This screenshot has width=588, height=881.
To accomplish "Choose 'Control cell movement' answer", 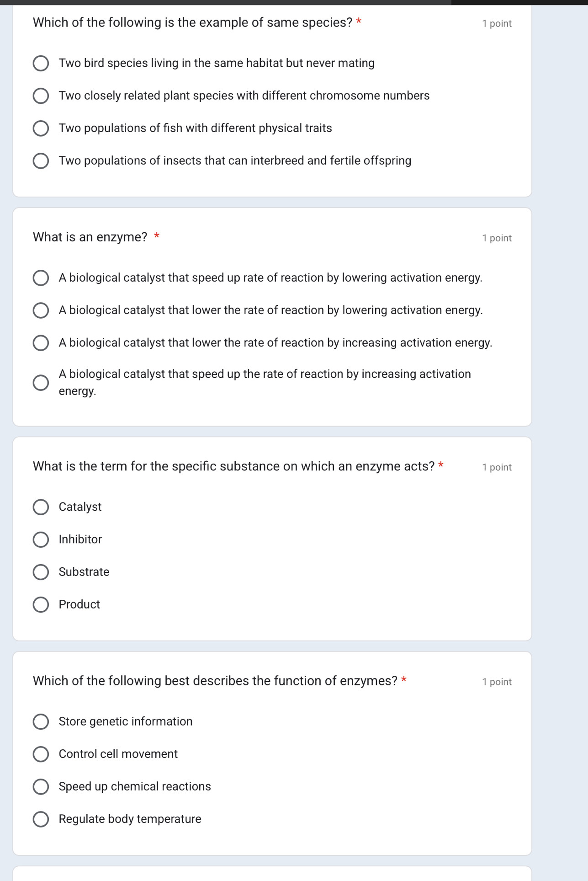I will click(41, 754).
